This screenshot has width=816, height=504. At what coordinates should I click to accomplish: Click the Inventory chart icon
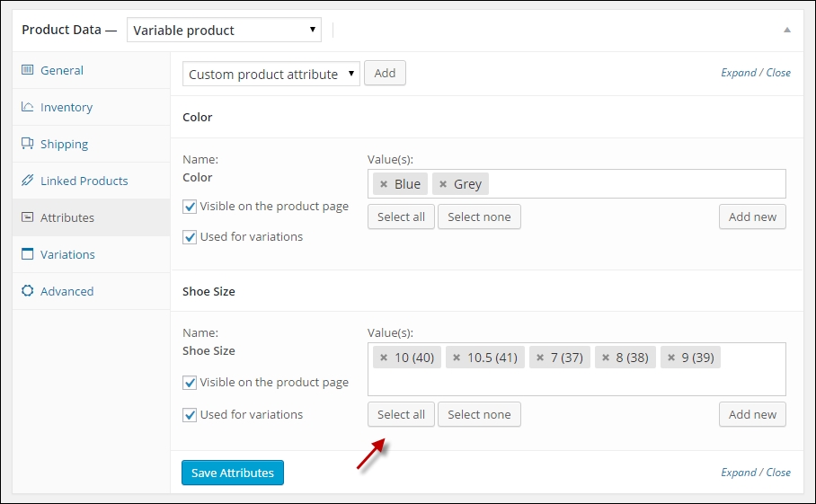[27, 107]
